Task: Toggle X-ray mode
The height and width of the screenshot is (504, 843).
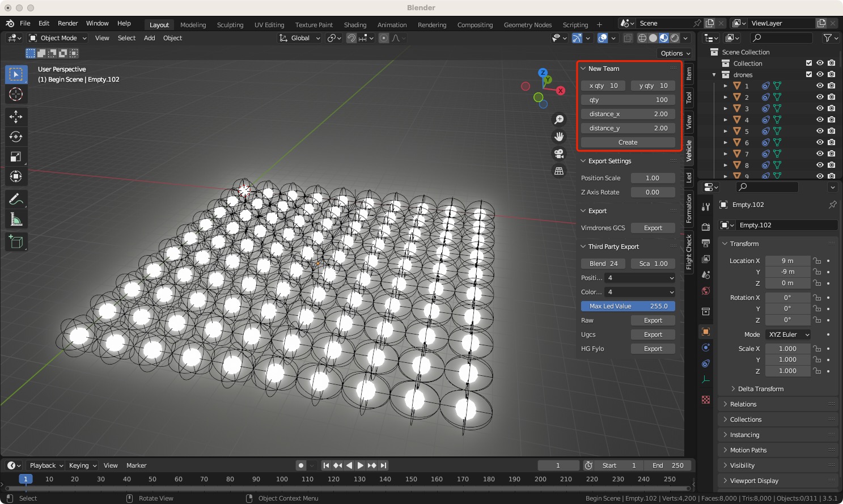Action: click(x=628, y=38)
